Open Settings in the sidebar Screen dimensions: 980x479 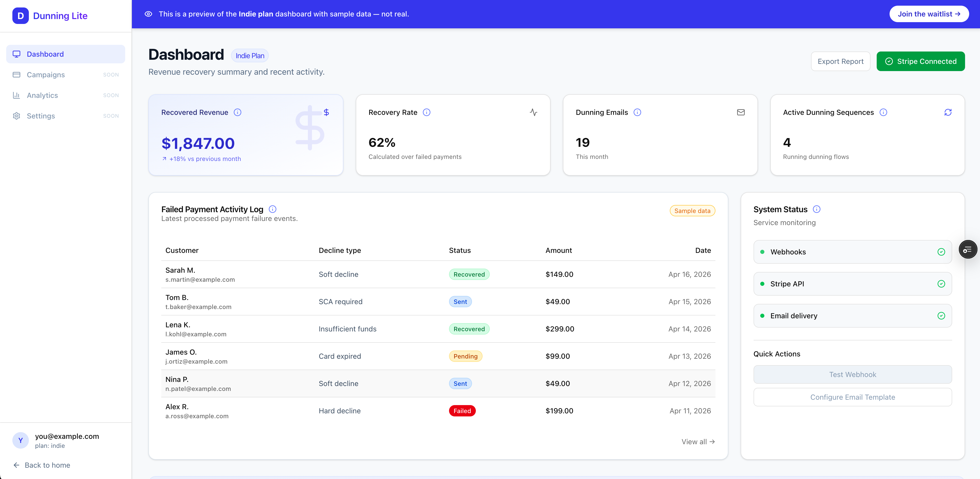pos(65,116)
